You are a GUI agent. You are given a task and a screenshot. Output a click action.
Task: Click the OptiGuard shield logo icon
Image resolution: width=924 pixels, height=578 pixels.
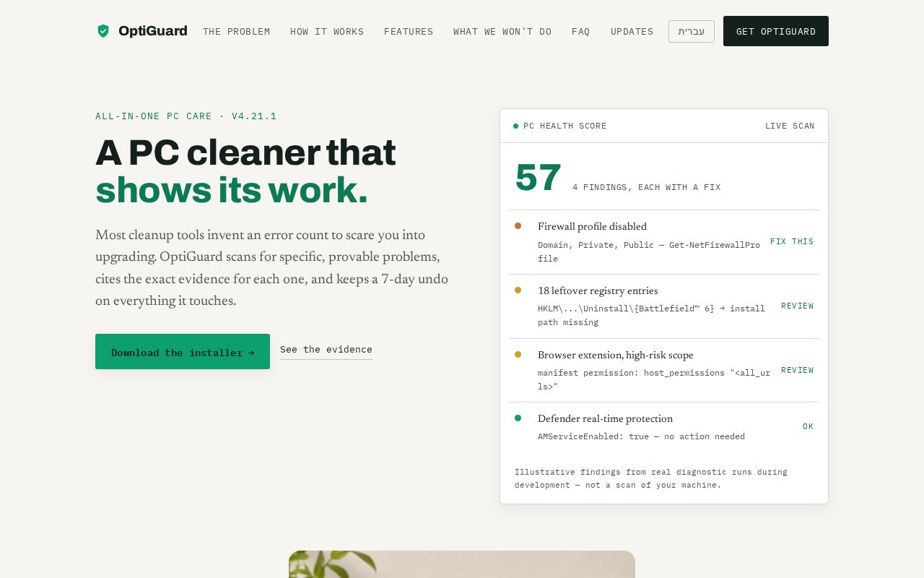[x=103, y=31]
